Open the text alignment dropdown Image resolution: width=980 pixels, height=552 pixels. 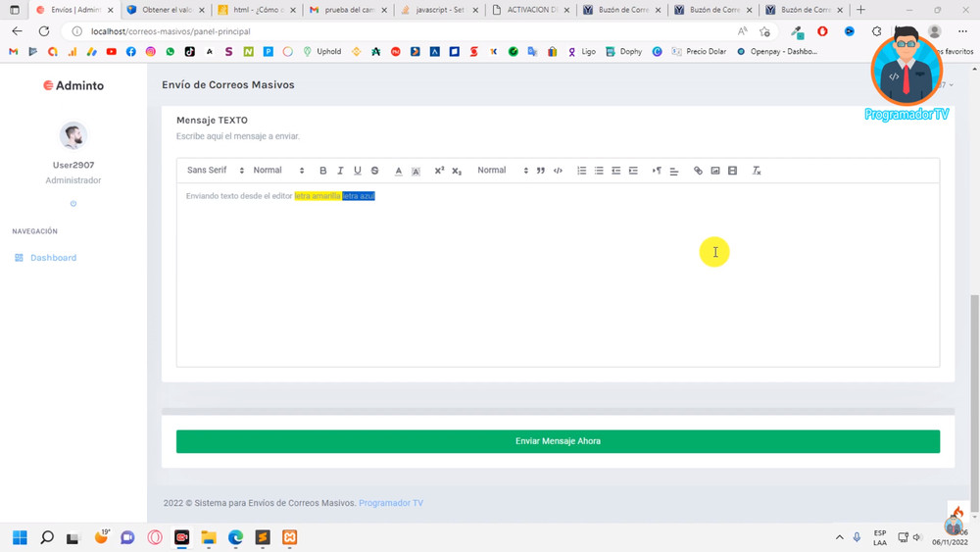click(674, 171)
